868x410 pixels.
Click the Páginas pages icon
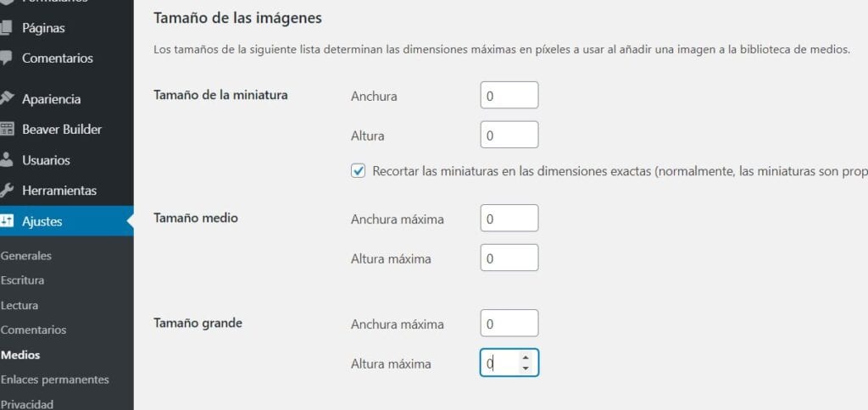click(x=5, y=27)
